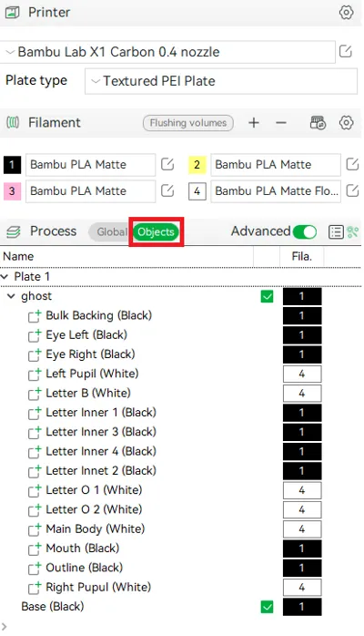Open the process settings list icon
The height and width of the screenshot is (636, 364).
[336, 232]
